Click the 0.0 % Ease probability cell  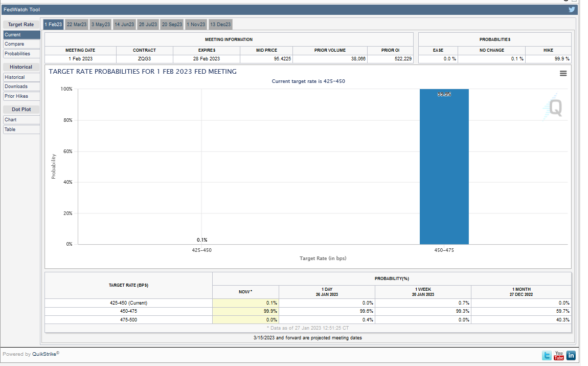(438, 59)
